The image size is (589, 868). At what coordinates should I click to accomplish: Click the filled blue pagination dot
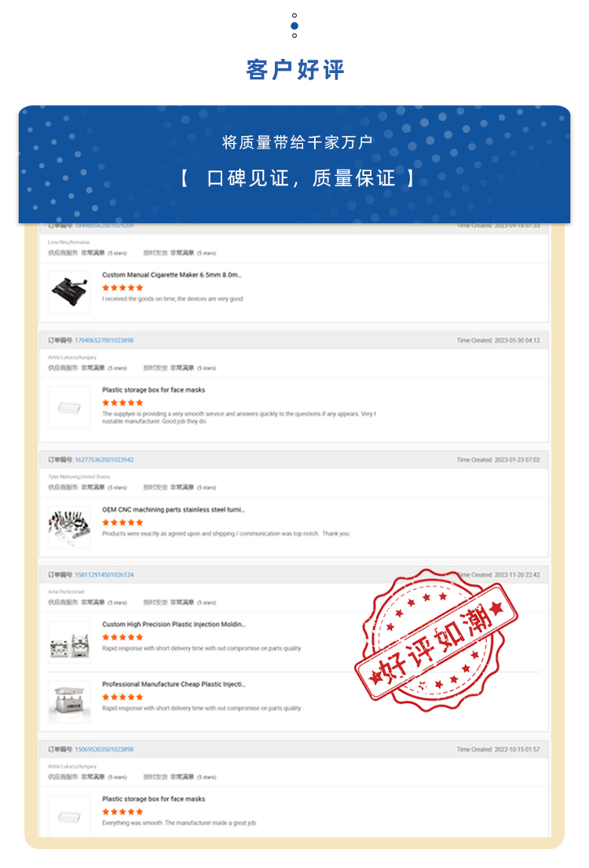(x=294, y=26)
